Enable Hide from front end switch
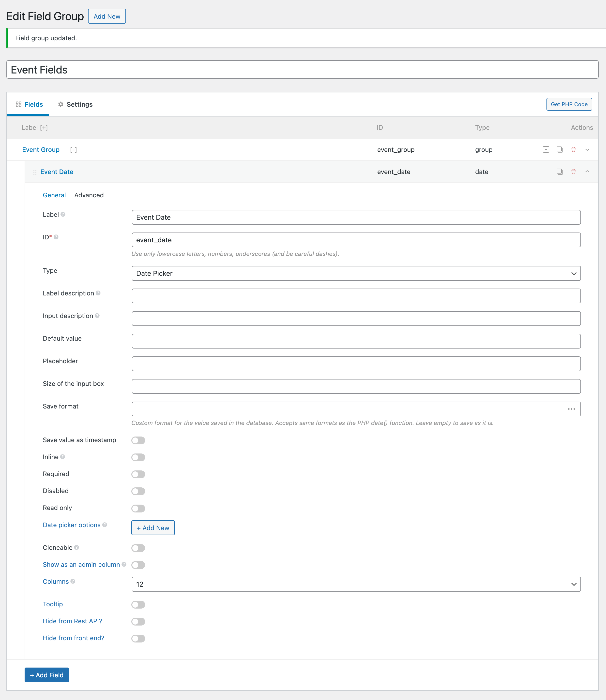The height and width of the screenshot is (700, 606). pyautogui.click(x=138, y=639)
